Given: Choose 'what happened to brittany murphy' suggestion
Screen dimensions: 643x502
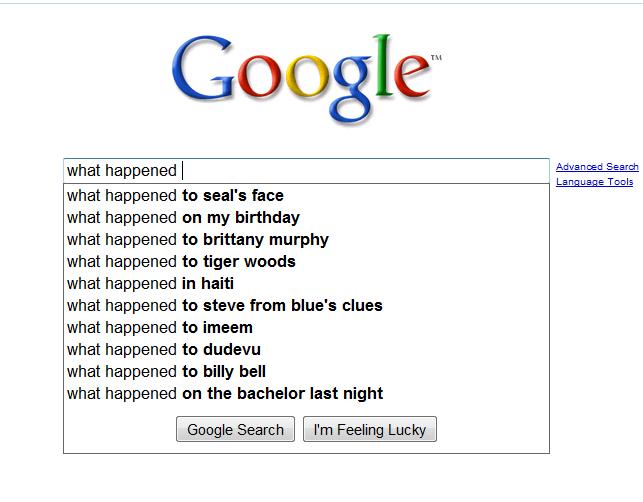Looking at the screenshot, I should (x=306, y=240).
